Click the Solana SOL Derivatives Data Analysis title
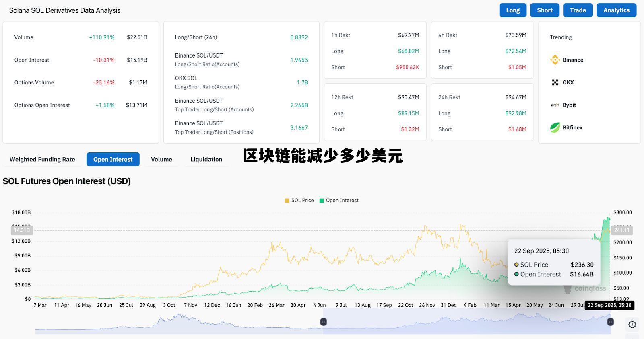The height and width of the screenshot is (339, 644). 65,10
